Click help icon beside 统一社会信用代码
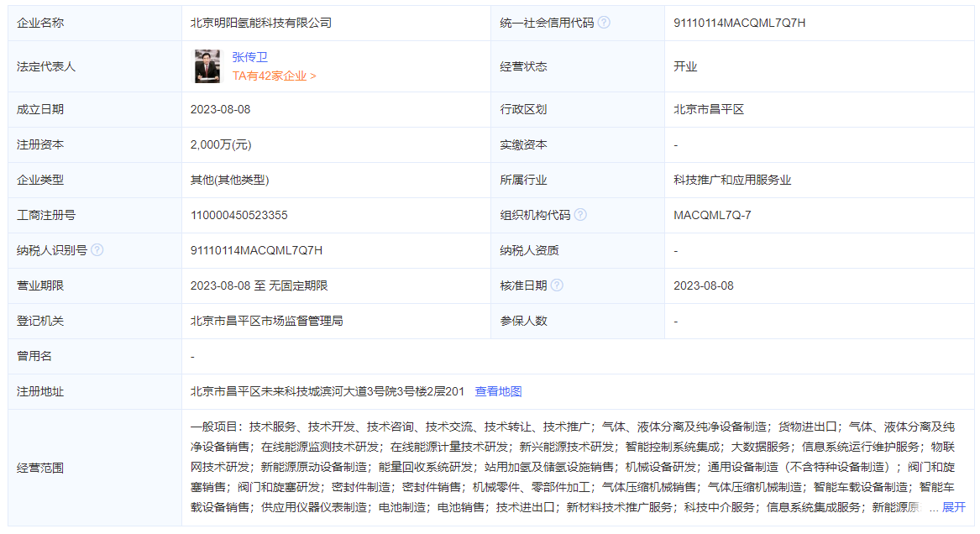Screen dimensions: 980x534 tap(604, 23)
